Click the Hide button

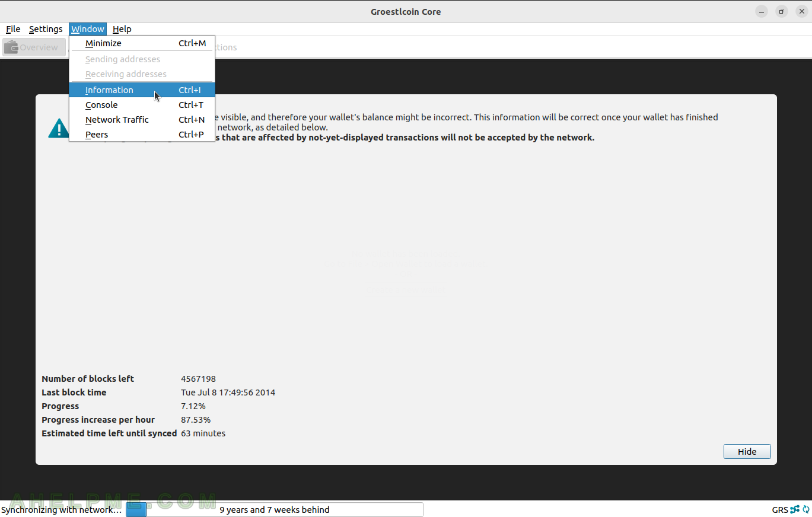(747, 452)
